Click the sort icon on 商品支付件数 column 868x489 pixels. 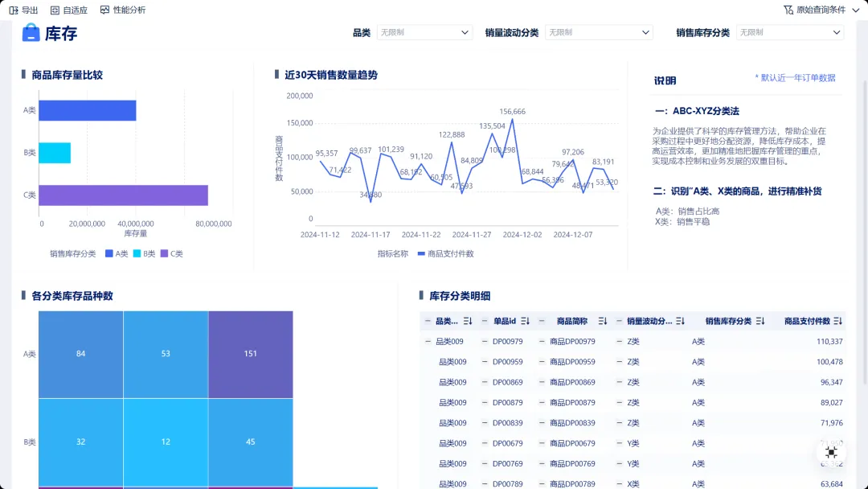[x=839, y=319]
